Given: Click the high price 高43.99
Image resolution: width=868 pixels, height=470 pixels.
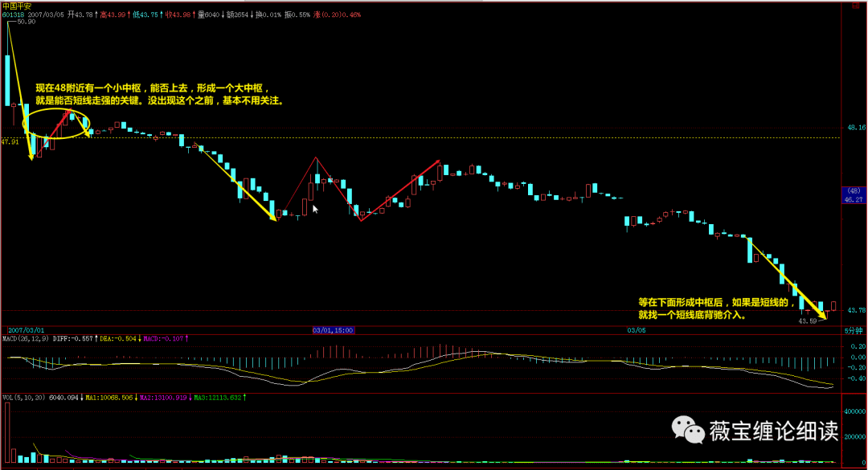Looking at the screenshot, I should (113, 14).
